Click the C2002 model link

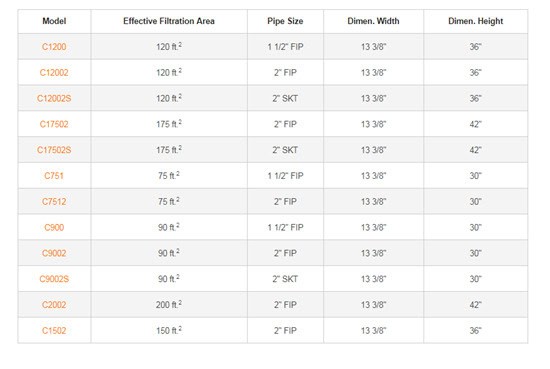point(54,304)
